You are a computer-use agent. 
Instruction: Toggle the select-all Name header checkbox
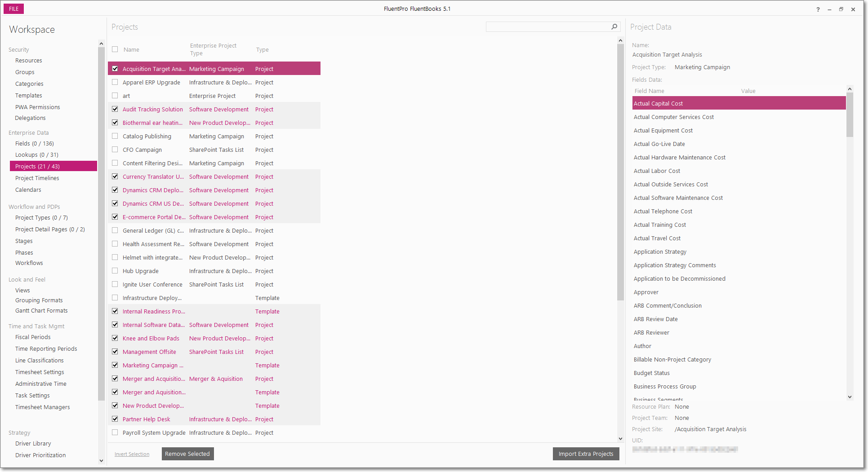[x=115, y=49]
